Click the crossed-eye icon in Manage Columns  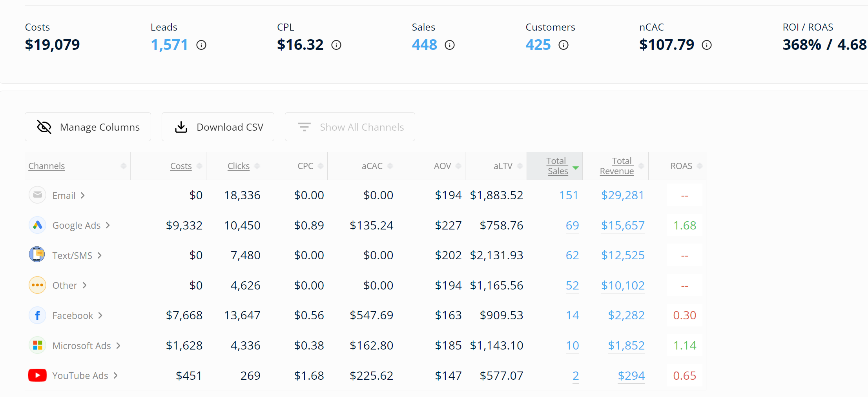pos(44,127)
